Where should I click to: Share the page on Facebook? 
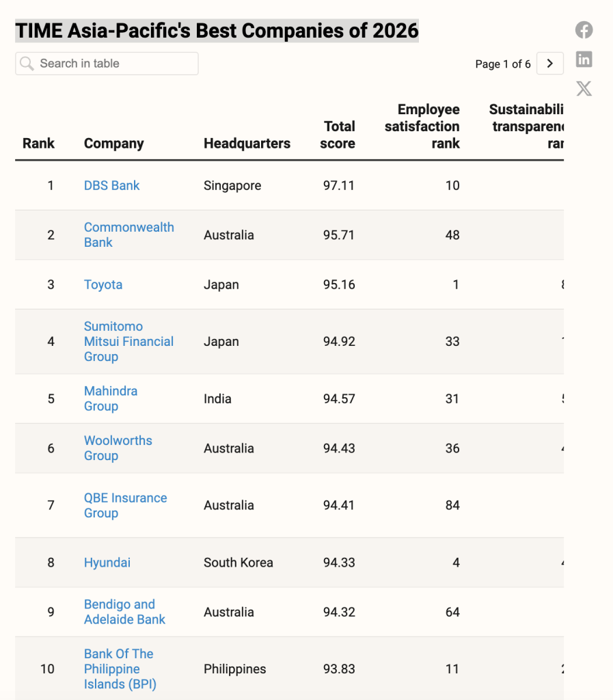[584, 30]
